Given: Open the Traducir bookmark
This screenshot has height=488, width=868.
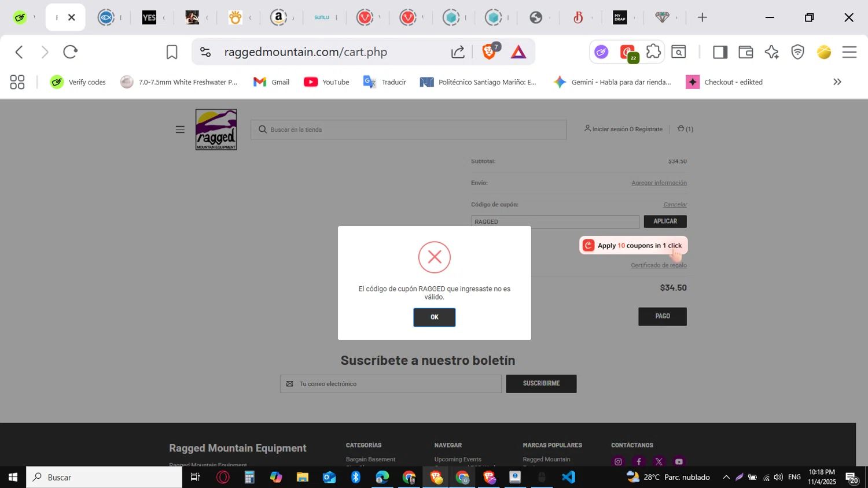Looking at the screenshot, I should click(385, 82).
